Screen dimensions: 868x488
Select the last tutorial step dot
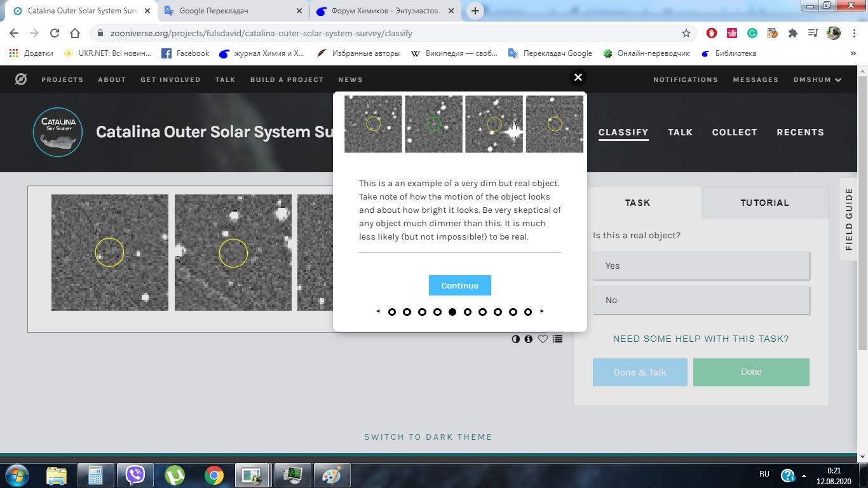point(528,312)
